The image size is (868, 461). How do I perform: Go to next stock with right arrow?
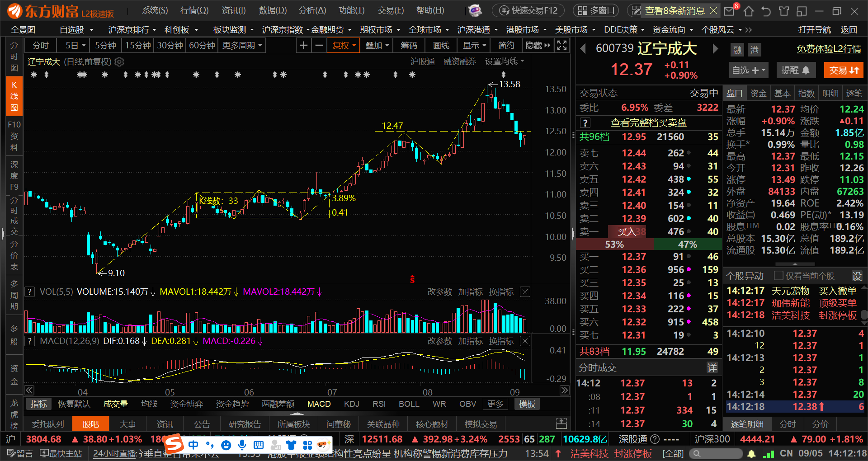point(715,48)
